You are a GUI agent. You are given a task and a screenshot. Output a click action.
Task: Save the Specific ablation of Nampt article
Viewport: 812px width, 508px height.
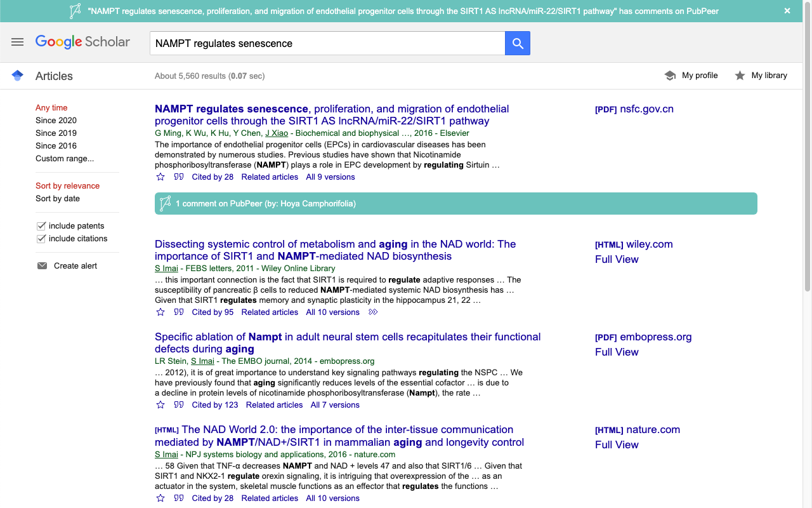pyautogui.click(x=160, y=405)
